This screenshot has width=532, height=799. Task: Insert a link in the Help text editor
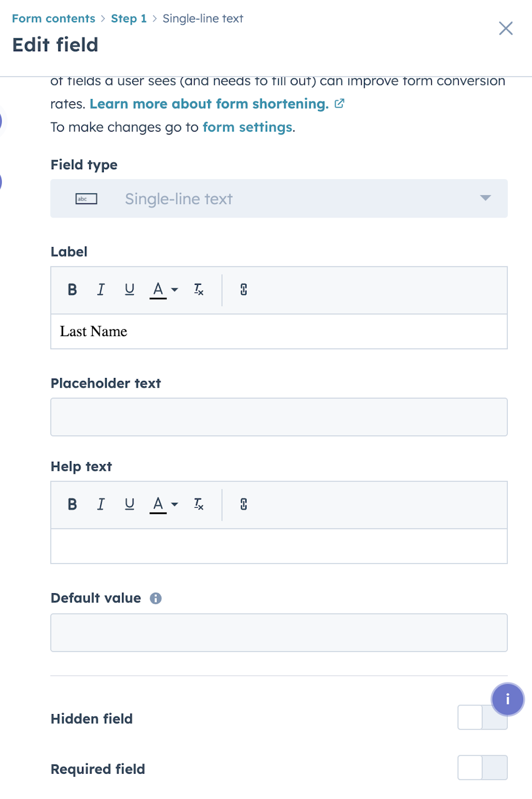[x=243, y=504]
